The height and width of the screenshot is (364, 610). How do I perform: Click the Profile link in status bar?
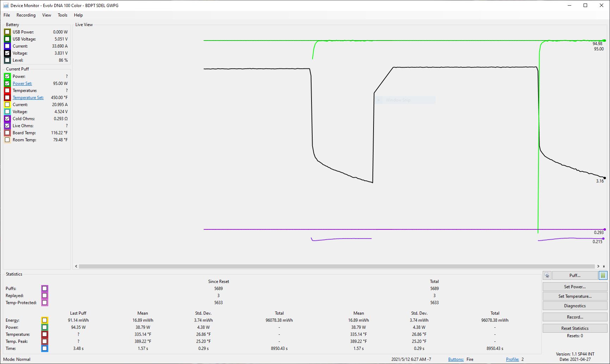512,359
